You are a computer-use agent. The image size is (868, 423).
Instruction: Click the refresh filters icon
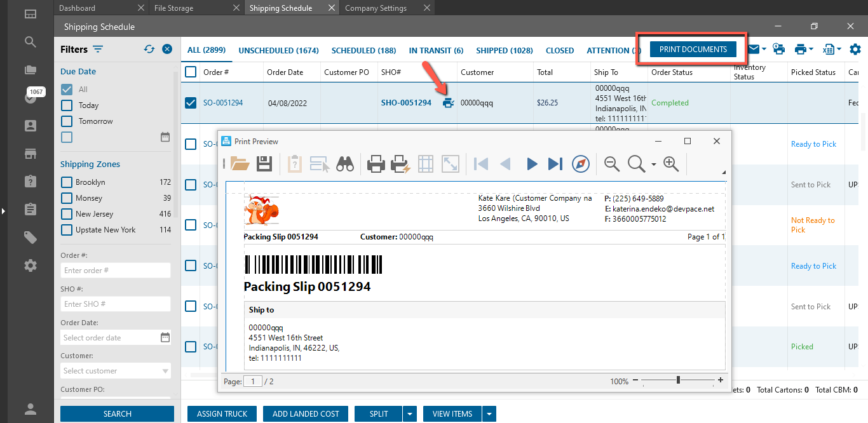(149, 49)
